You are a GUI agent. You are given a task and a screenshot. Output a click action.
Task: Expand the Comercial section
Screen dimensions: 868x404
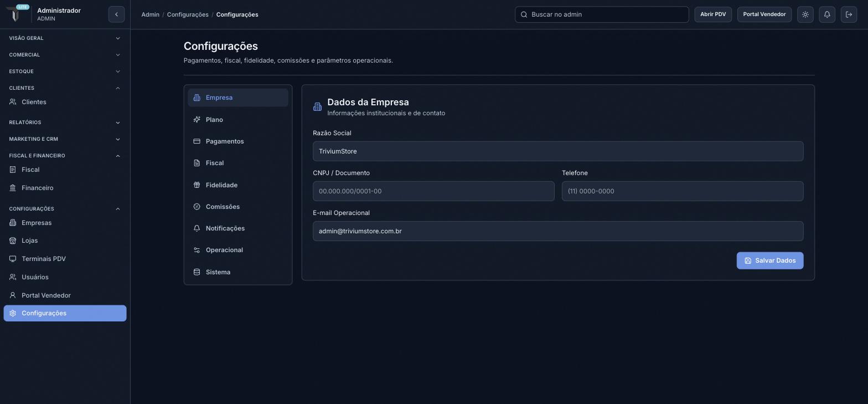coord(65,55)
